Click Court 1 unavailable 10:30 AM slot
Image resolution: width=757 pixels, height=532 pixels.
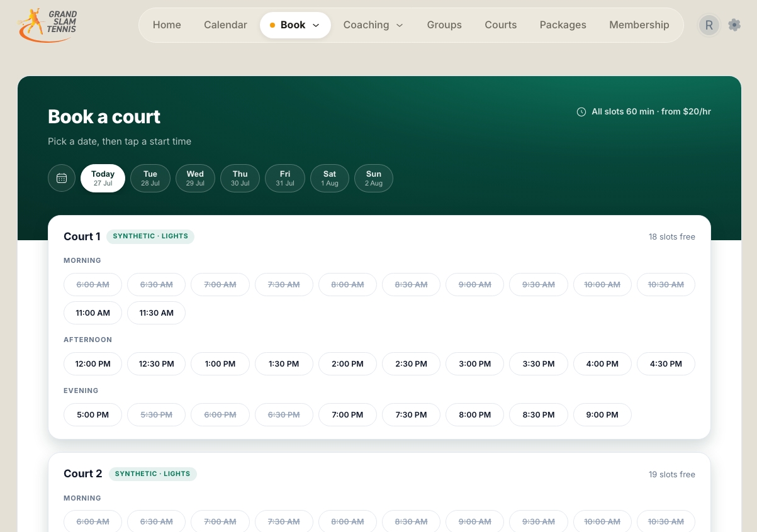666,284
